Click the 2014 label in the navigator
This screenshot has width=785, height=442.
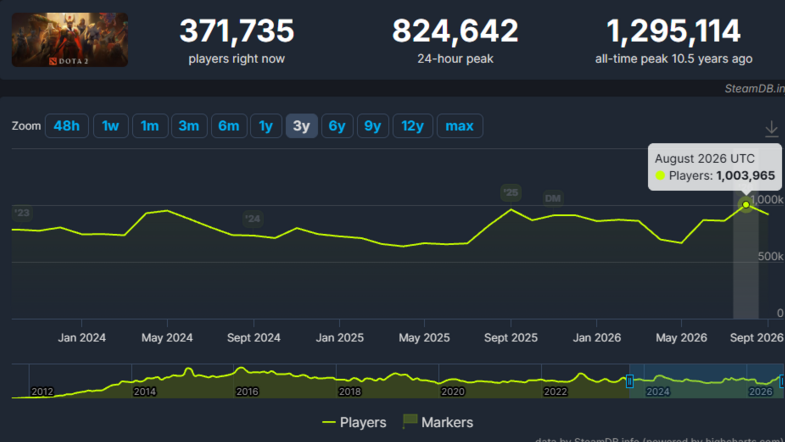coord(145,391)
